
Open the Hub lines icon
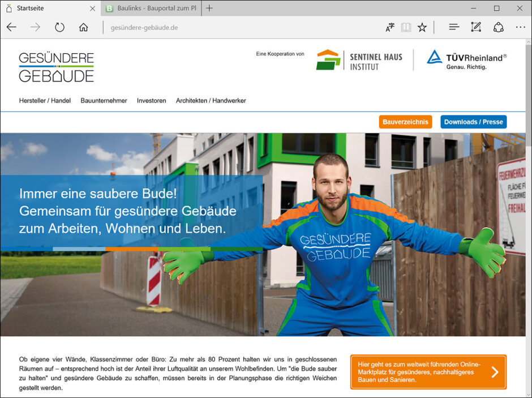(454, 27)
